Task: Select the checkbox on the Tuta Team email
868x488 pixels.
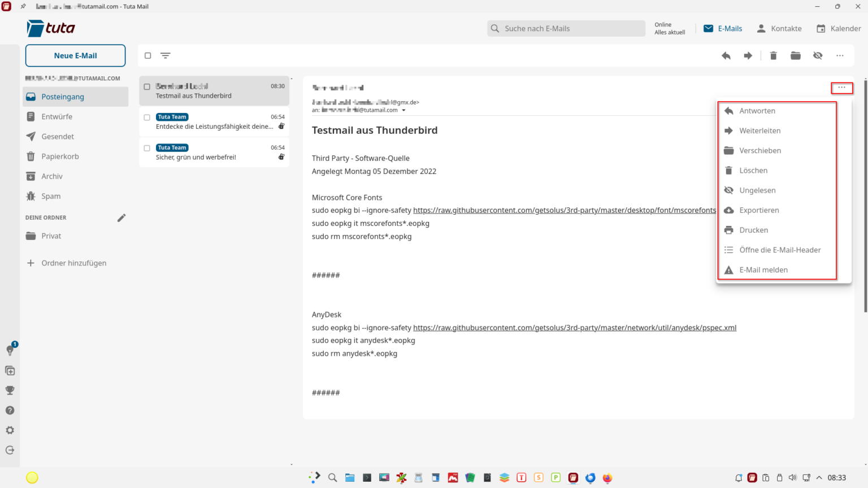Action: pyautogui.click(x=147, y=117)
